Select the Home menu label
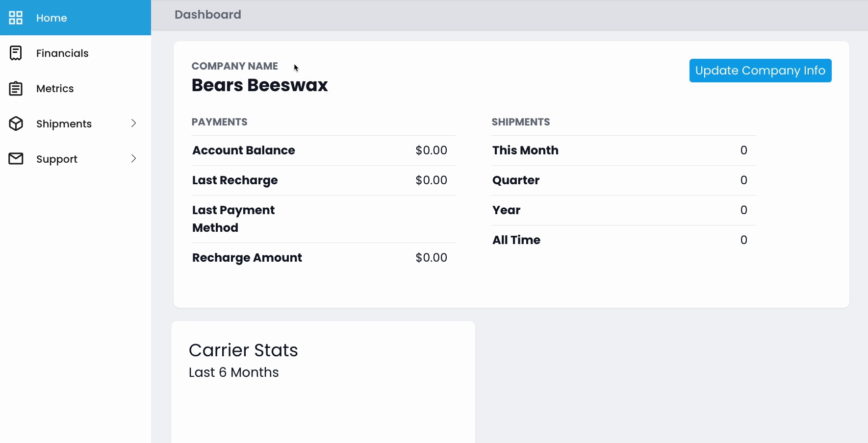This screenshot has height=443, width=868. [x=51, y=18]
